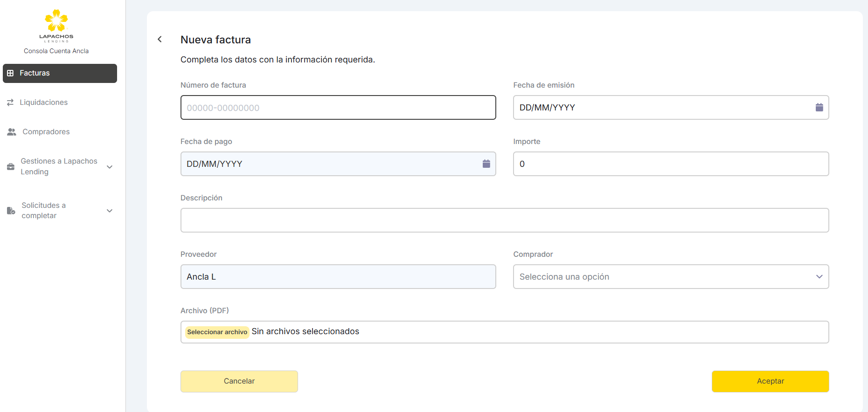Open the Compradores menu item
Screen dimensions: 868x412
(x=46, y=132)
